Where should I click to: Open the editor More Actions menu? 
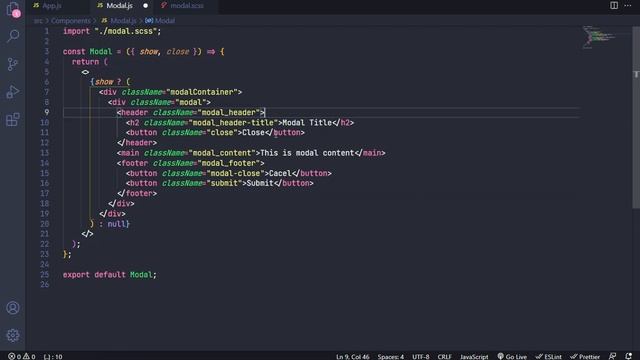(x=628, y=5)
